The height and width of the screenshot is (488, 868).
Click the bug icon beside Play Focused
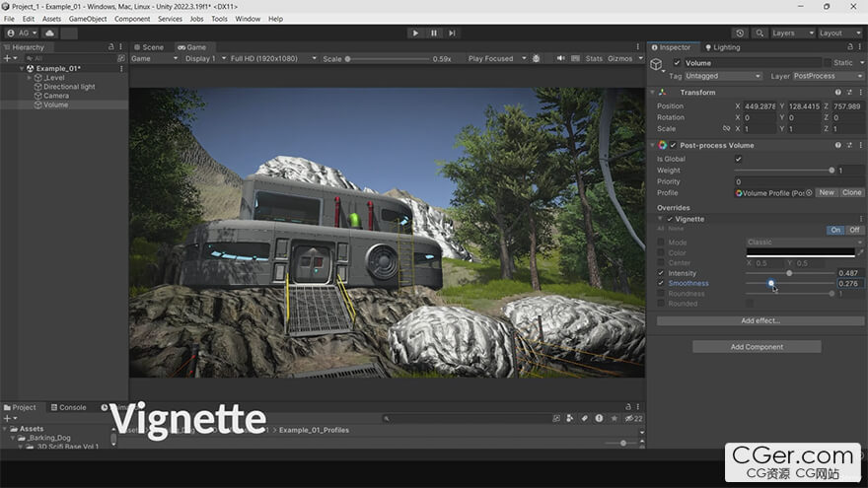(538, 58)
